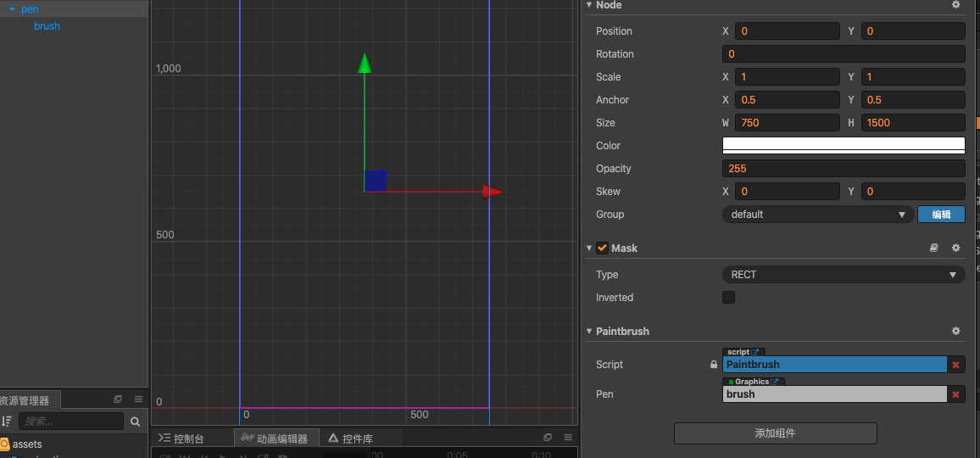Click the asset sort order icon
The width and height of the screenshot is (980, 458).
pos(7,422)
